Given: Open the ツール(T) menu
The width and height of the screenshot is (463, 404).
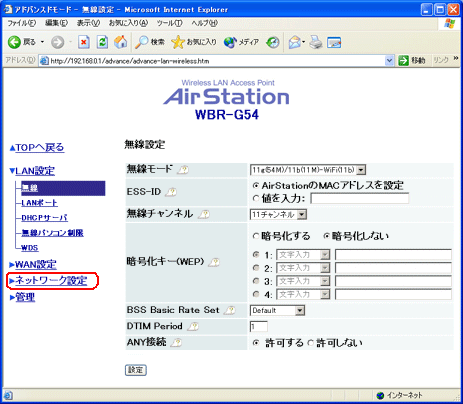Looking at the screenshot, I should coord(169,23).
